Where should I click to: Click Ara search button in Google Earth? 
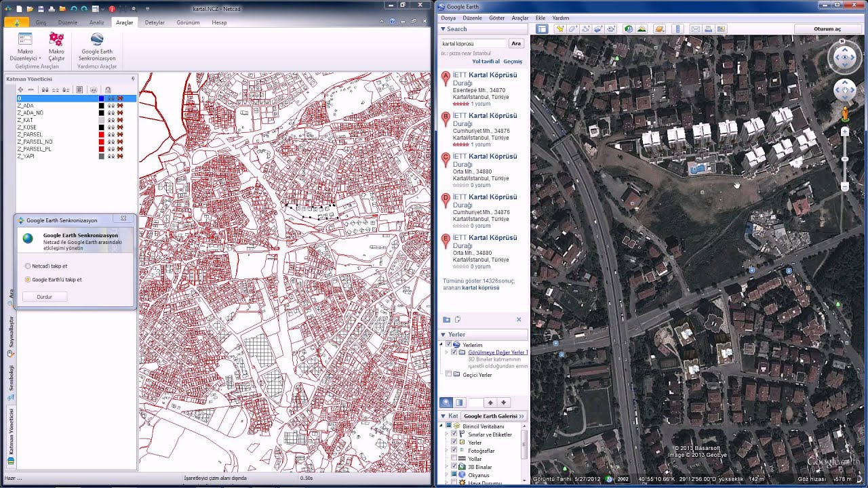(516, 43)
